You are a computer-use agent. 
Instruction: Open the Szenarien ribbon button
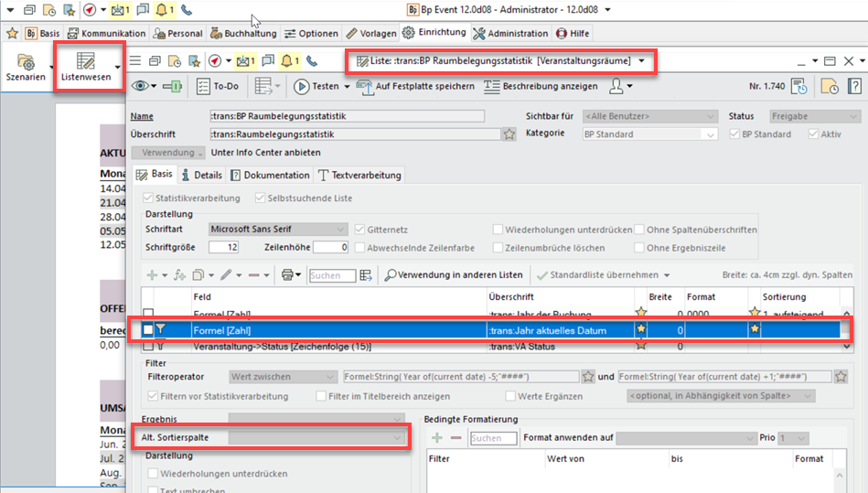coord(26,67)
